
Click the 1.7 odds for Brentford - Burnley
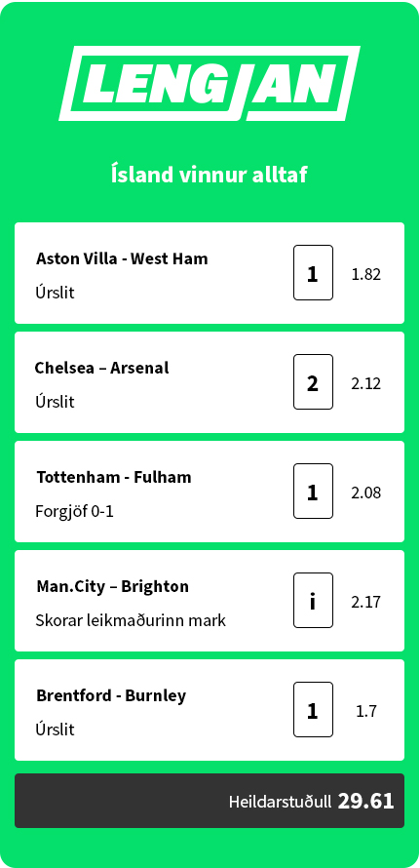366,711
